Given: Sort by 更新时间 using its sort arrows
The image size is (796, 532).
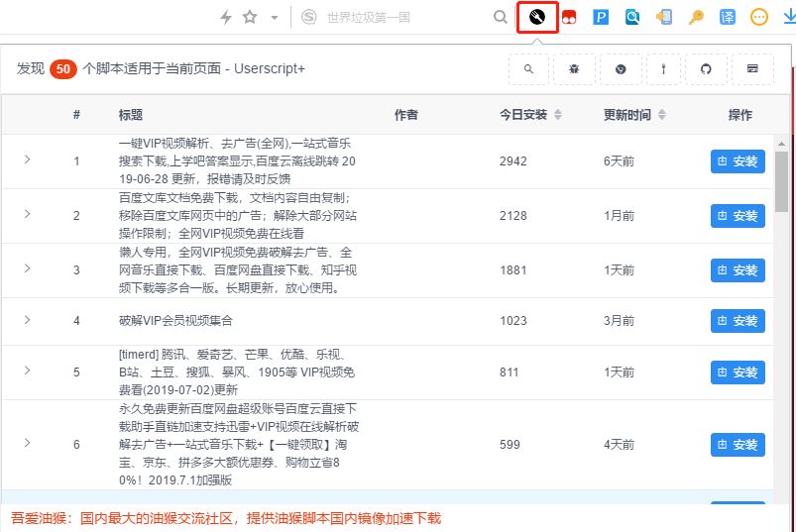Looking at the screenshot, I should (x=662, y=115).
